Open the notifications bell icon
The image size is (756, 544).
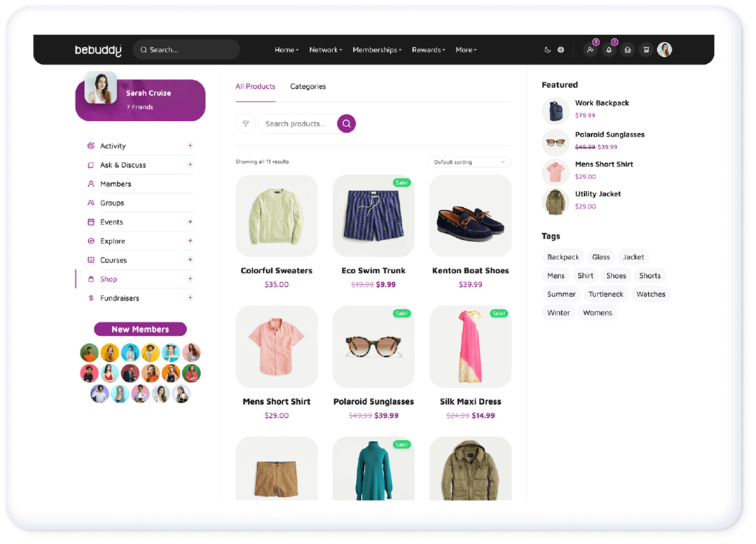tap(608, 49)
